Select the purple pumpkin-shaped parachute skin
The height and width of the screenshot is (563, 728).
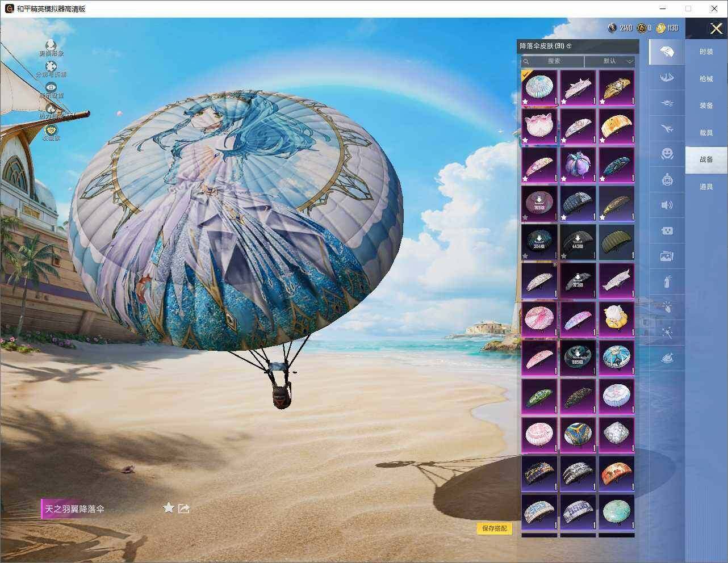click(578, 165)
